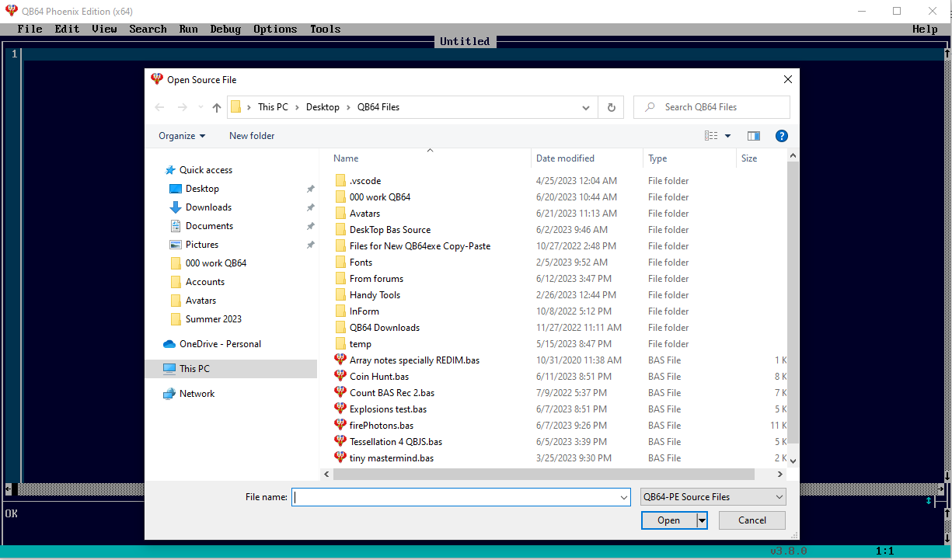Select the InForm folder icon
Screen dimensions: 952x560
click(x=340, y=311)
